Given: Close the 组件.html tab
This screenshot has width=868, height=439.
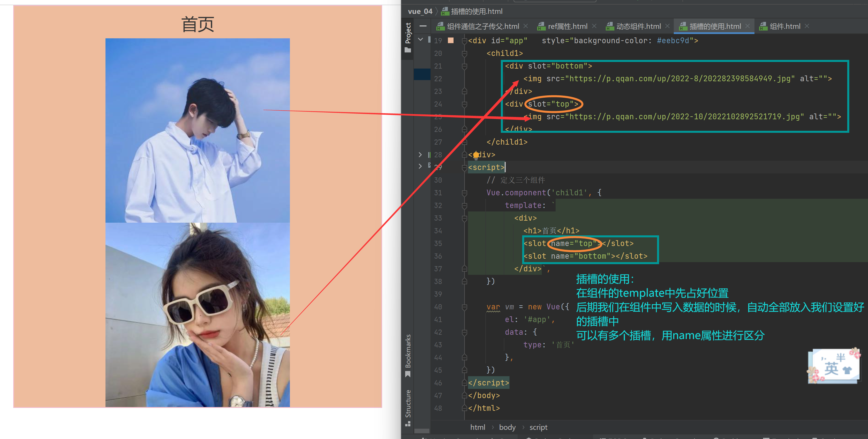Looking at the screenshot, I should 807,26.
